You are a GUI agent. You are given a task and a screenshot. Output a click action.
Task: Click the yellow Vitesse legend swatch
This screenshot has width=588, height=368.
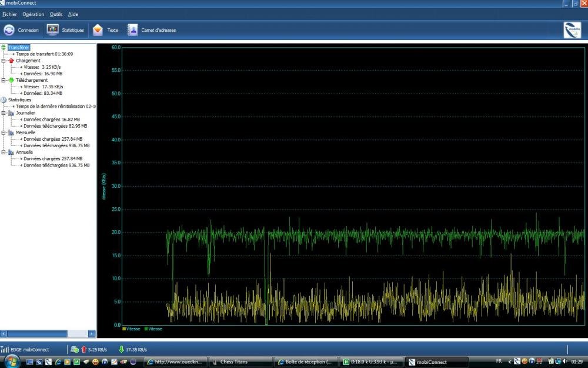tap(124, 329)
